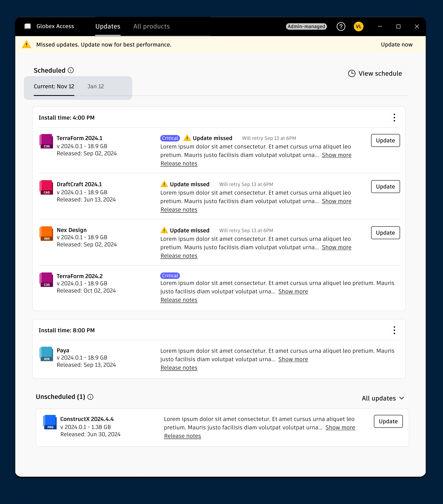
Task: Open Release notes for TerraForm 2024.1
Action: pyautogui.click(x=179, y=164)
